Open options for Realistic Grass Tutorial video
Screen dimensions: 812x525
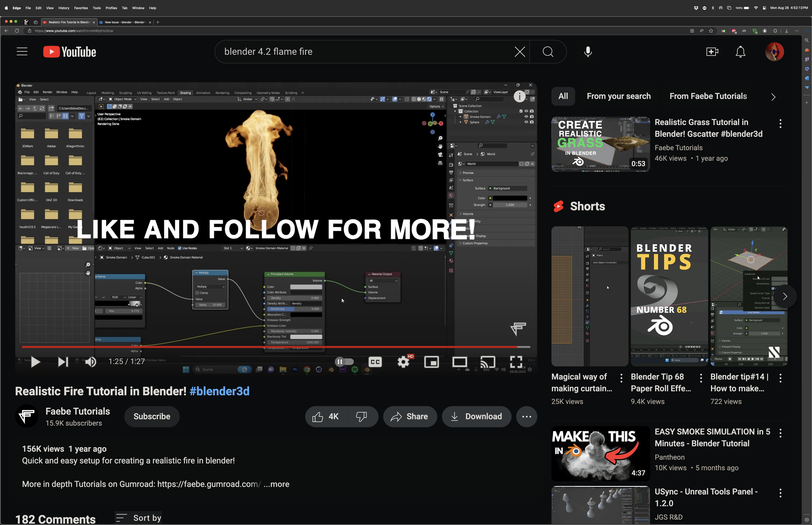click(780, 123)
